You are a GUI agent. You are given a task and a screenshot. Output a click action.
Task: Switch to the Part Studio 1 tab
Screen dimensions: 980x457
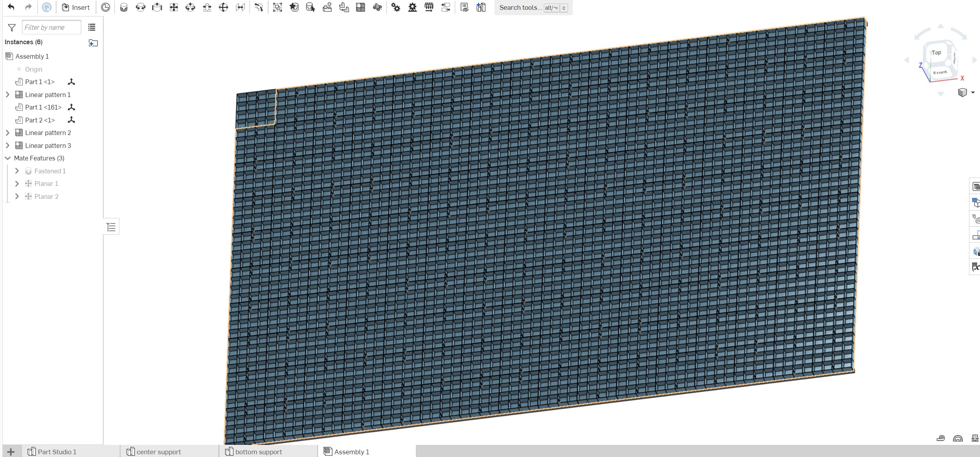pos(57,452)
